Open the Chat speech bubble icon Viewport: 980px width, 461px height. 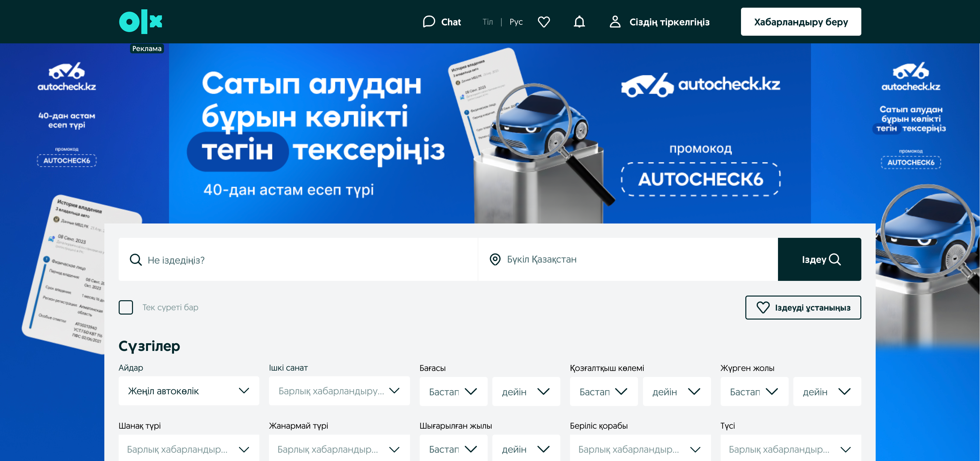click(x=429, y=22)
